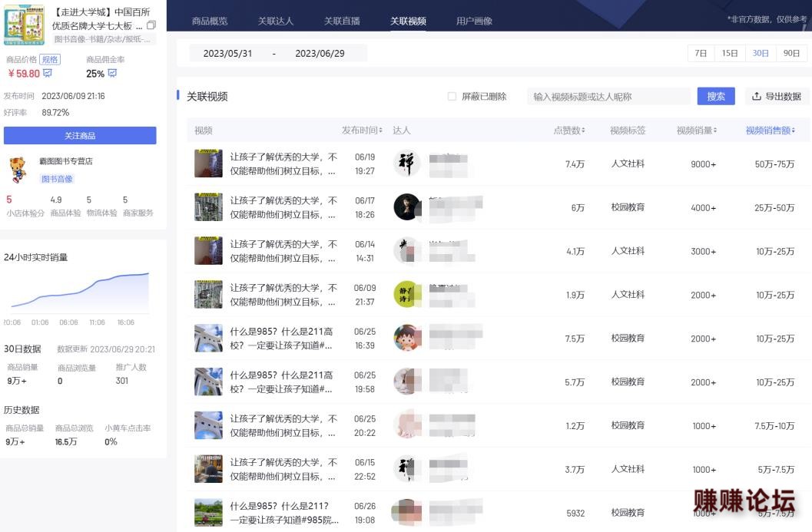The image size is (812, 532).
Task: Sort table by 发布时间 column
Action: 362,131
